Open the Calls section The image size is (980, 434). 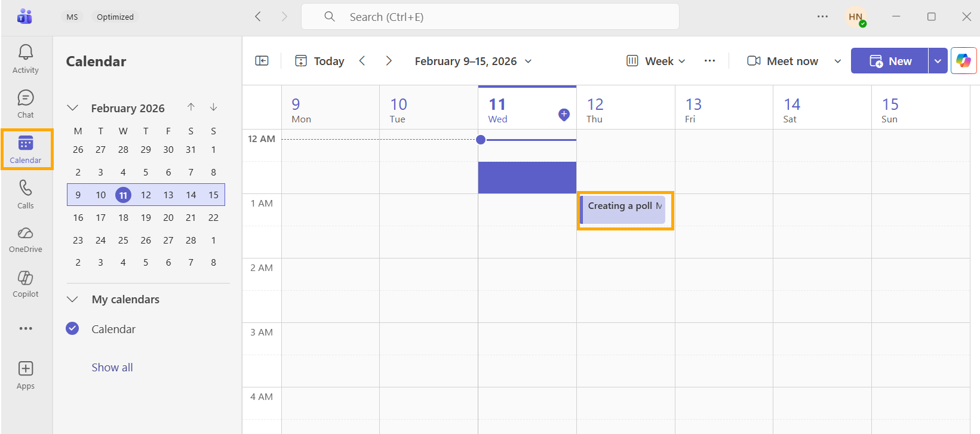pos(26,195)
